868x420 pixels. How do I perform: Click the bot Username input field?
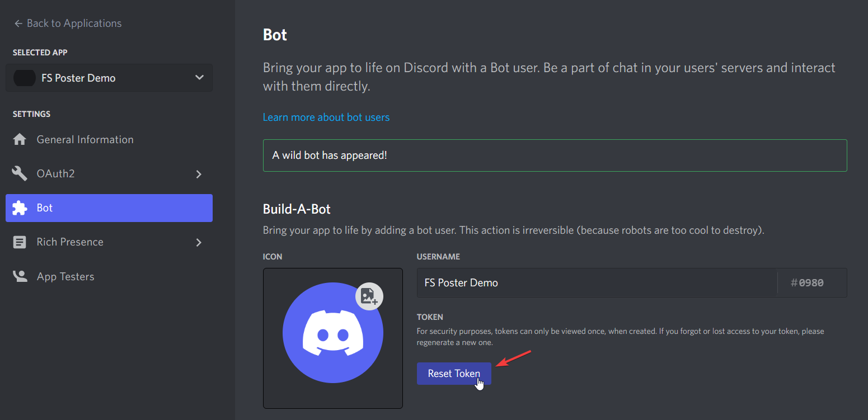point(597,282)
